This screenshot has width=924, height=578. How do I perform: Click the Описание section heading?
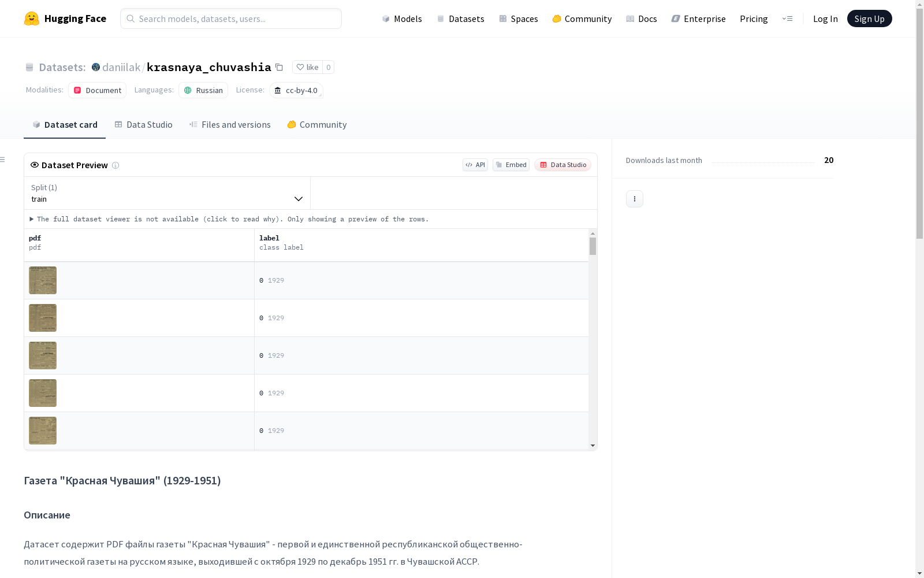47,515
